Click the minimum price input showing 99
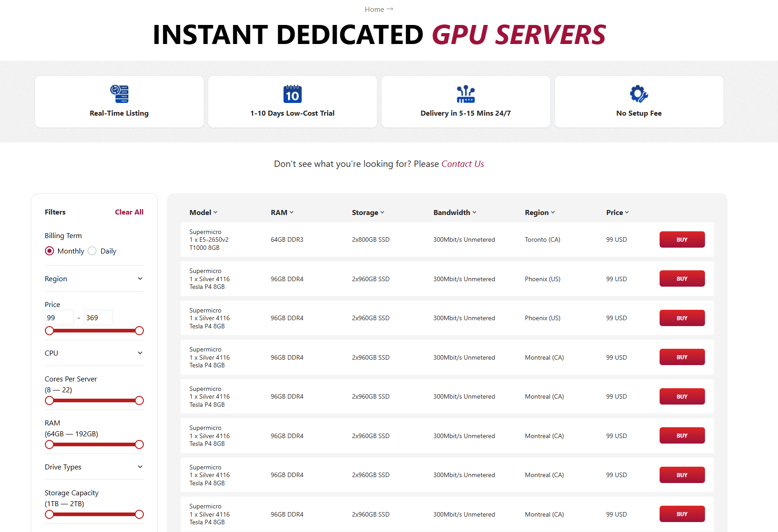The width and height of the screenshot is (778, 532). click(59, 317)
